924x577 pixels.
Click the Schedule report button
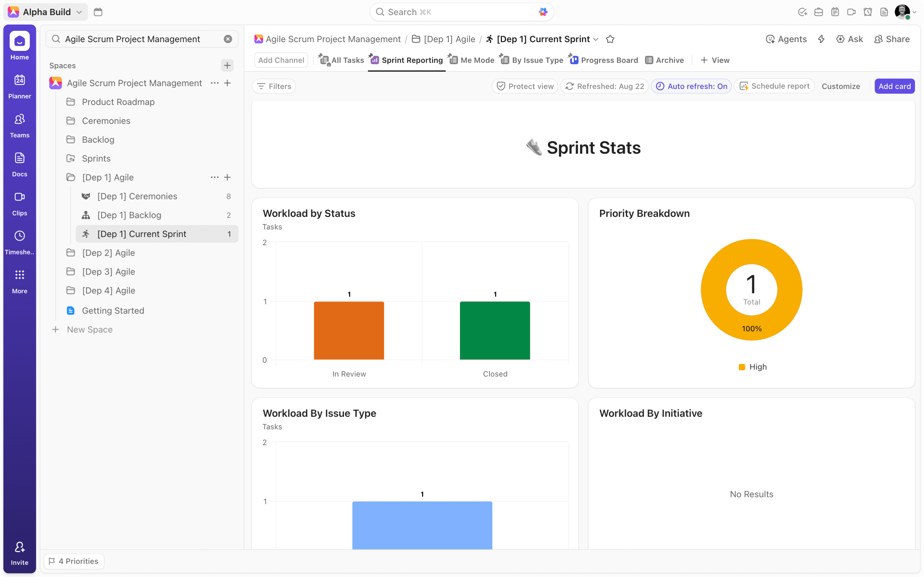775,86
